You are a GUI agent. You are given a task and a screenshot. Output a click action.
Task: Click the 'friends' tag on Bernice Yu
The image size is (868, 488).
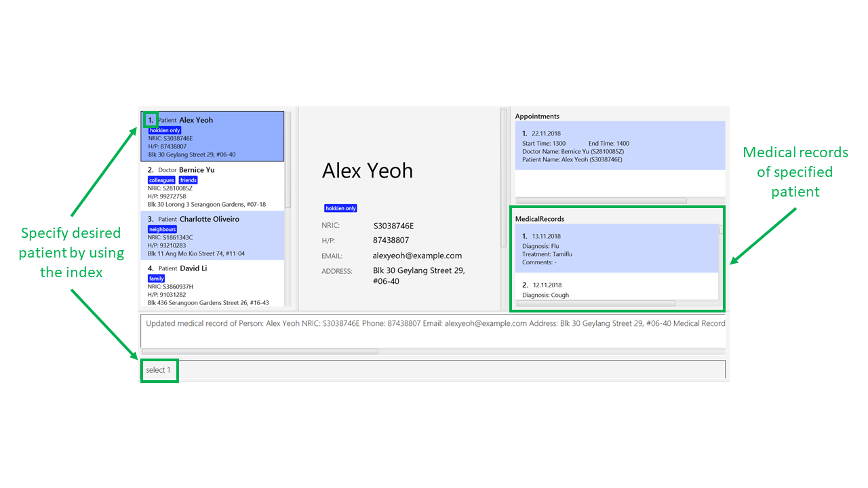[x=189, y=180]
